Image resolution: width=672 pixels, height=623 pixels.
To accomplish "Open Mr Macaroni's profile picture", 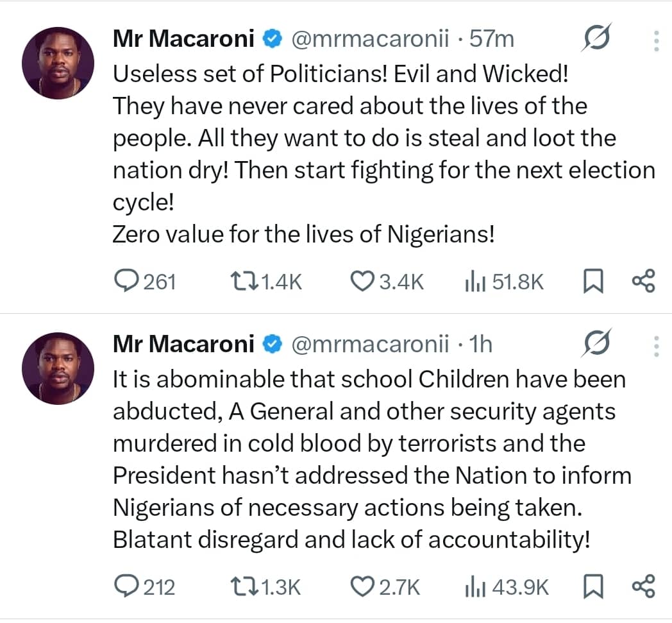I will [x=58, y=62].
